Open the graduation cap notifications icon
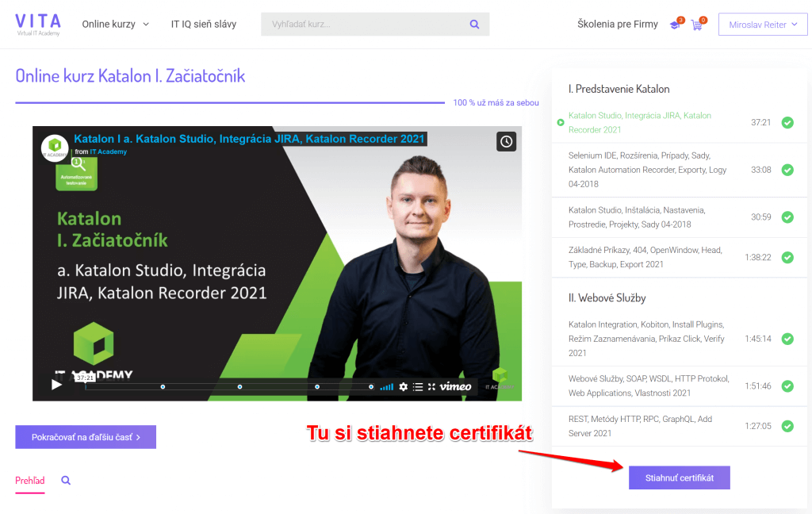Screen dimensions: 812x514 (676, 24)
